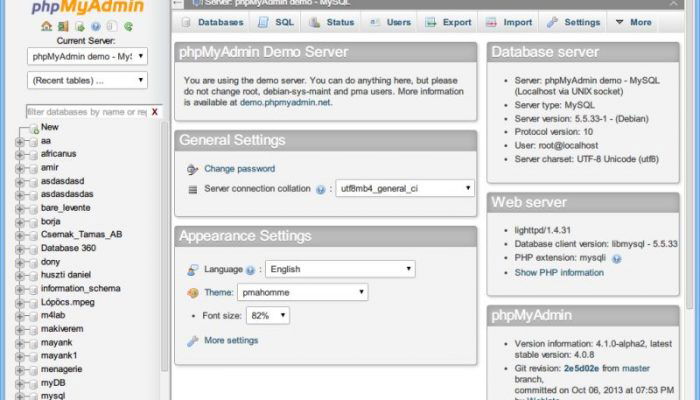Screen dimensions: 700x400
Task: Click the More settings wrench icon
Action: click(192, 341)
